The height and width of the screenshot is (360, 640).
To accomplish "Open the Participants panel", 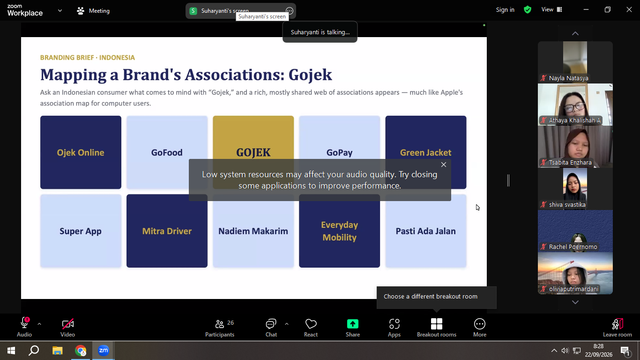I will click(x=220, y=327).
